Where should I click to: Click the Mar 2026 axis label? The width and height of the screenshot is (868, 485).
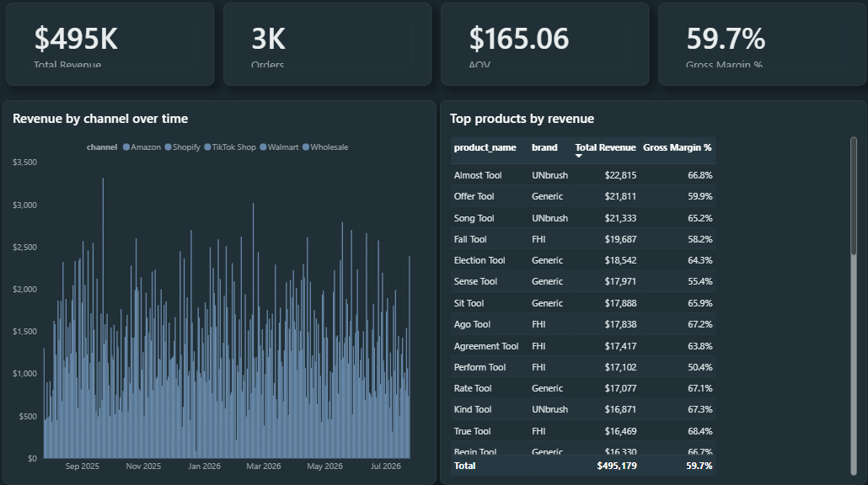[x=264, y=466]
